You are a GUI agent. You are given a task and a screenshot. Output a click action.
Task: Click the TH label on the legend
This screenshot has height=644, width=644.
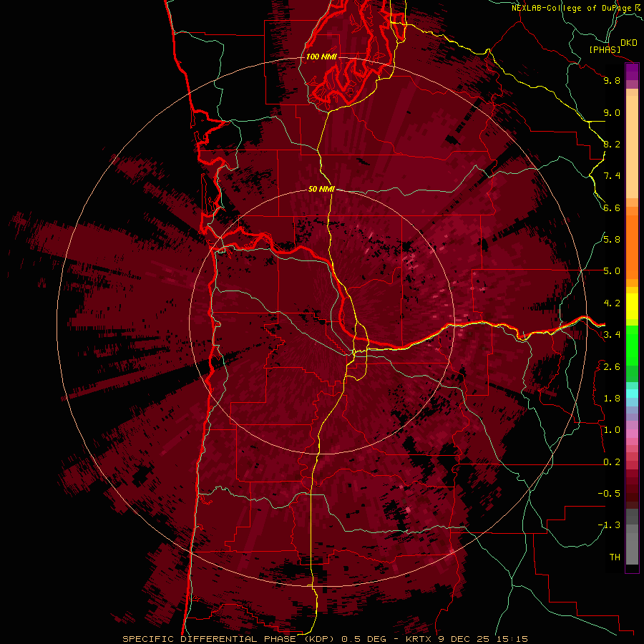tap(615, 557)
